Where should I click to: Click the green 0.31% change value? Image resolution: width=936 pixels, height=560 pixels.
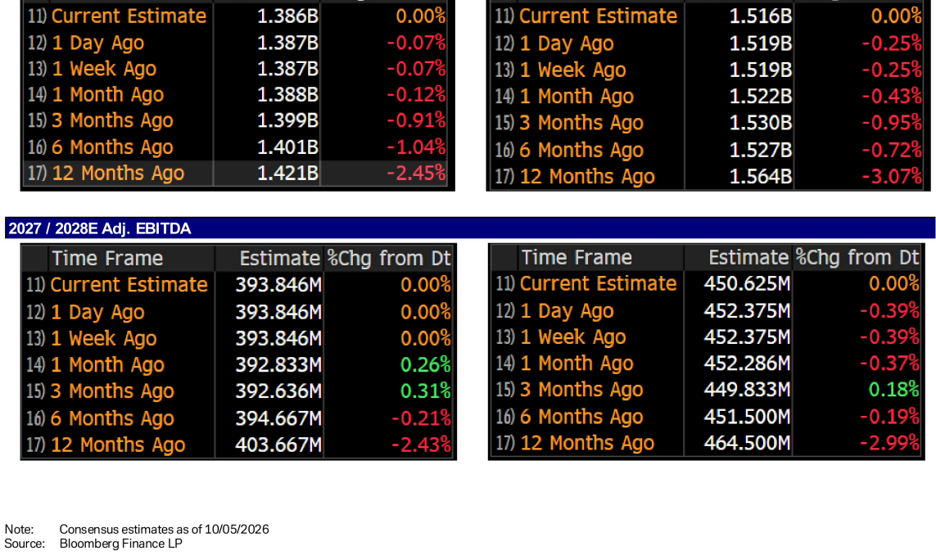click(426, 391)
